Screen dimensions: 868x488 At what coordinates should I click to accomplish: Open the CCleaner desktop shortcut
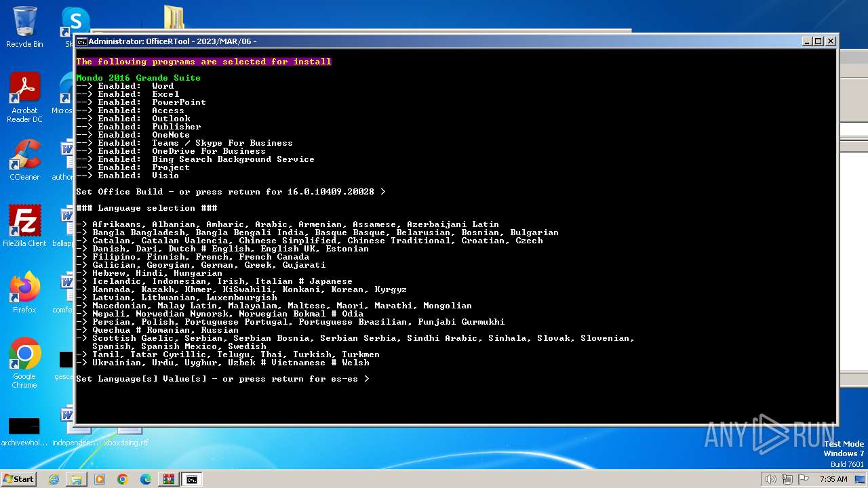pyautogui.click(x=24, y=160)
